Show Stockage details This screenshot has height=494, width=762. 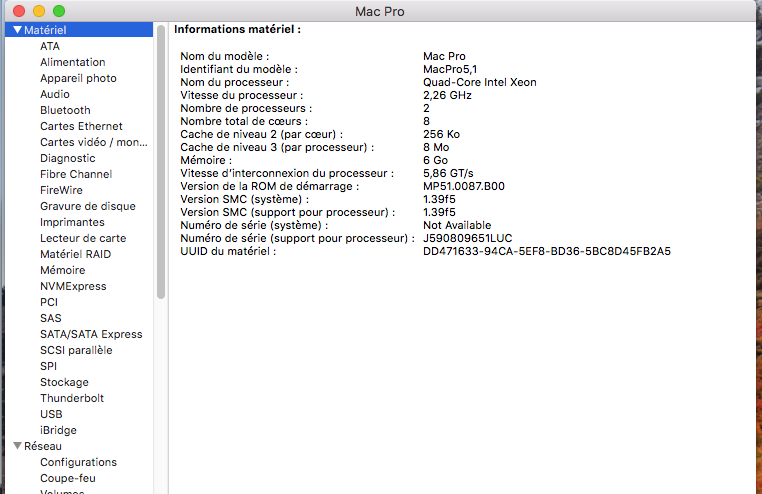point(64,383)
